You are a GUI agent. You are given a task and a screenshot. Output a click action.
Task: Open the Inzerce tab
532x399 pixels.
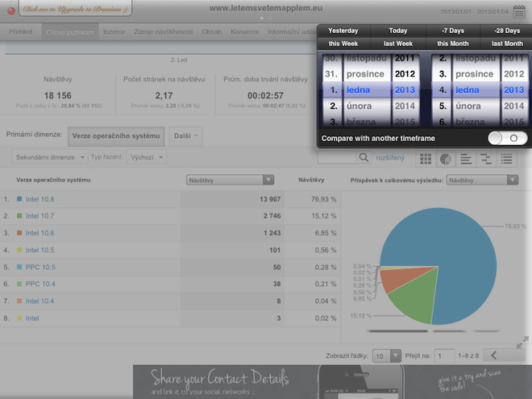pos(114,32)
